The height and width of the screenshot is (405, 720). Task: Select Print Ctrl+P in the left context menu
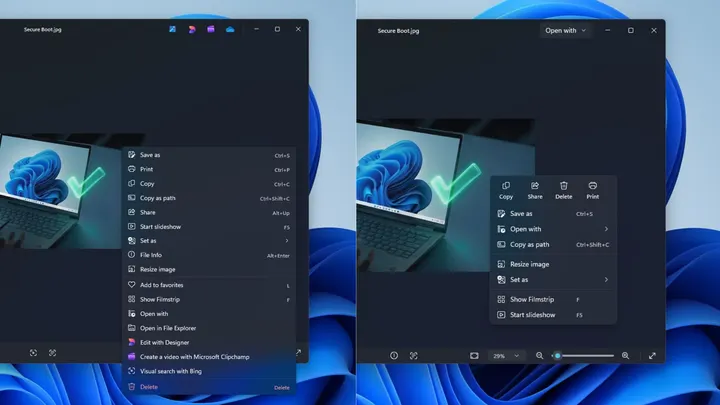tap(209, 169)
